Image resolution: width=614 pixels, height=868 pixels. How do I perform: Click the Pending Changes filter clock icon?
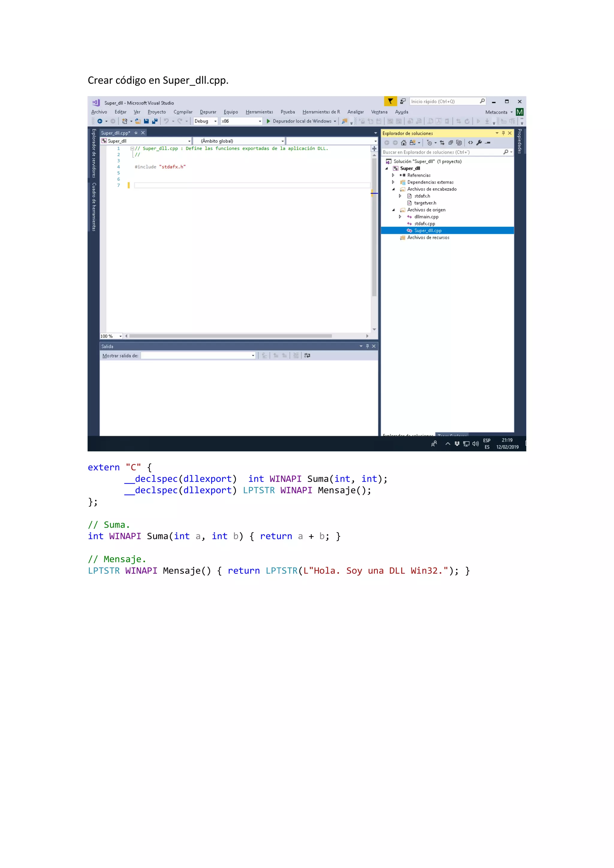tap(430, 143)
